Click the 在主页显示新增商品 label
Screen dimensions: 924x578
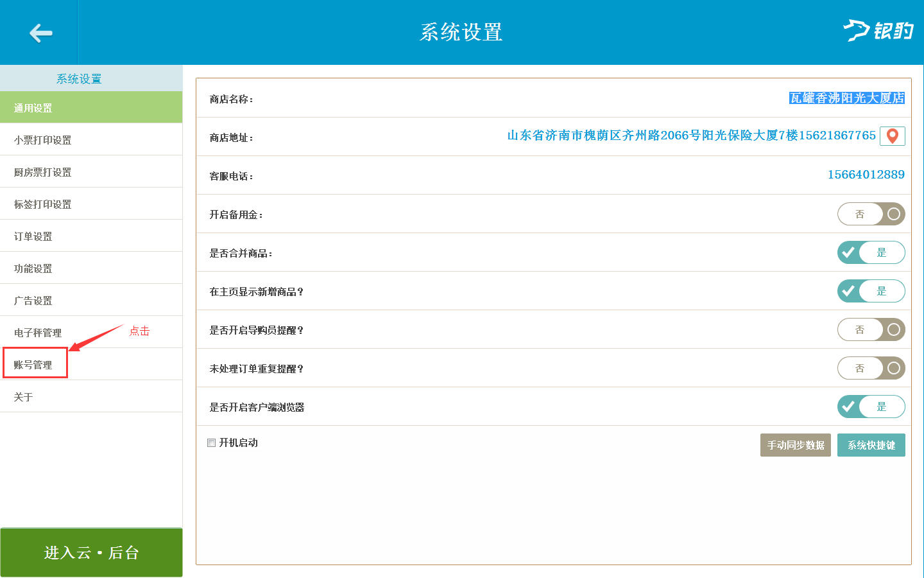click(x=256, y=292)
